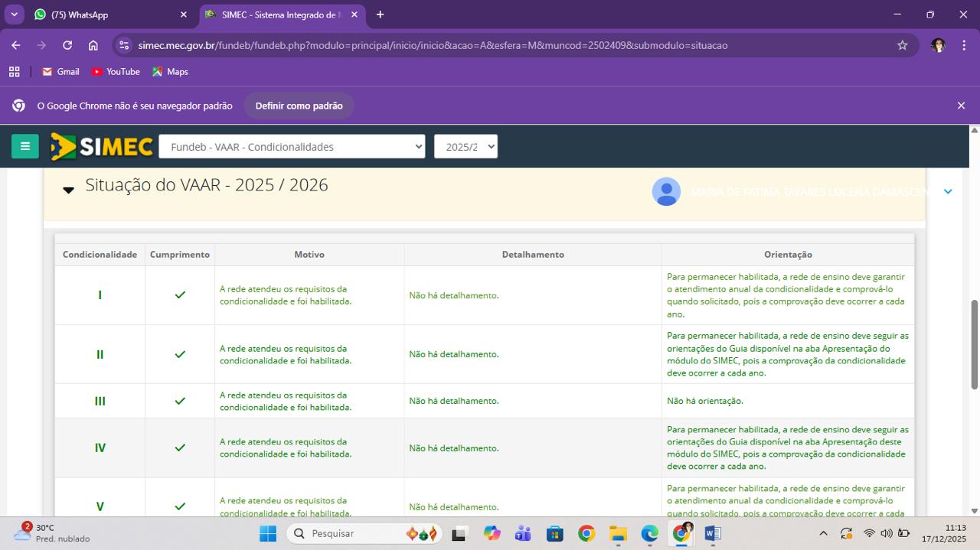Open the Gmail bookmark
980x550 pixels.
point(60,71)
